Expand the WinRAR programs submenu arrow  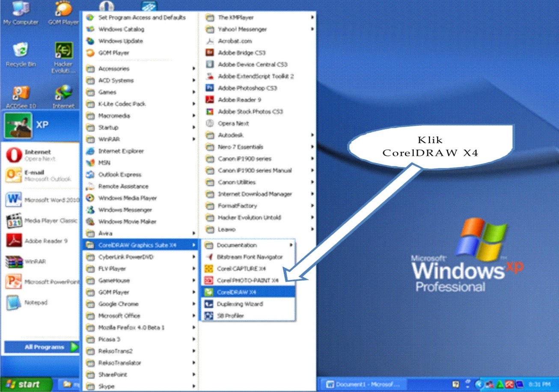click(194, 139)
